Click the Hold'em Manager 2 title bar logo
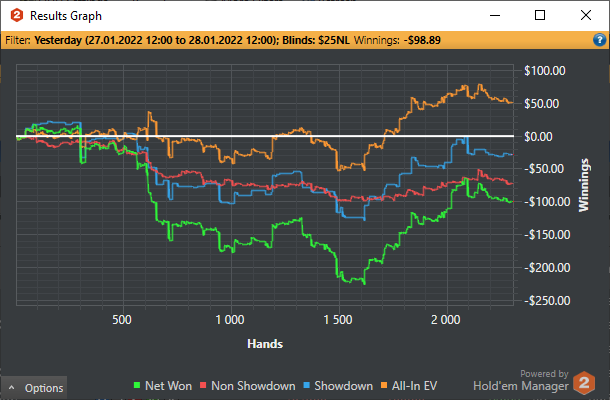This screenshot has height=400, width=610. pos(17,16)
